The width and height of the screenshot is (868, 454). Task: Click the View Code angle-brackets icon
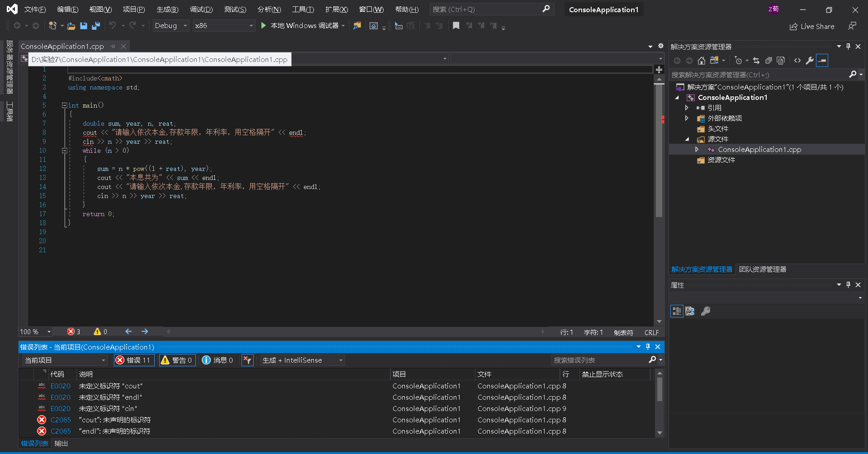(x=797, y=61)
